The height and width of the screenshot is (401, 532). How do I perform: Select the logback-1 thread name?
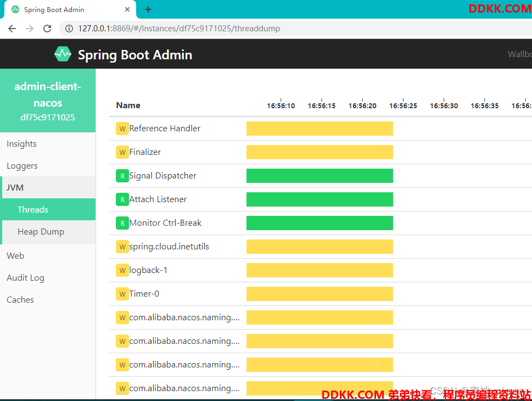point(148,270)
